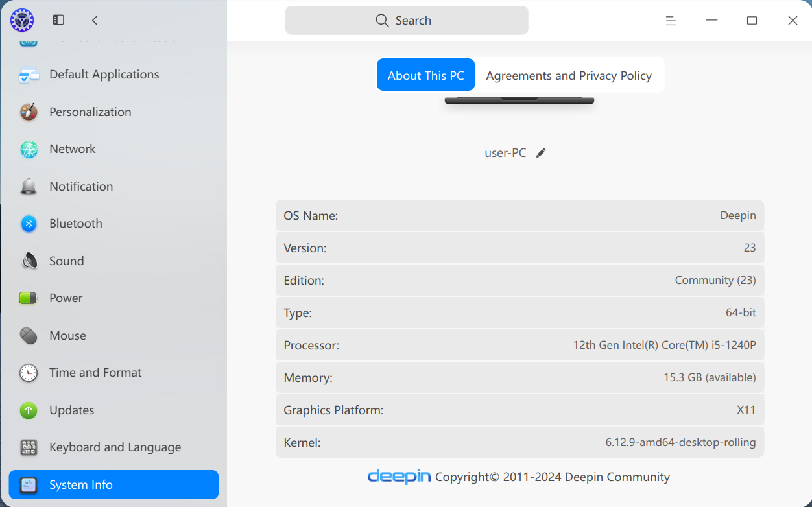Open the hamburger main menu

[x=671, y=21]
